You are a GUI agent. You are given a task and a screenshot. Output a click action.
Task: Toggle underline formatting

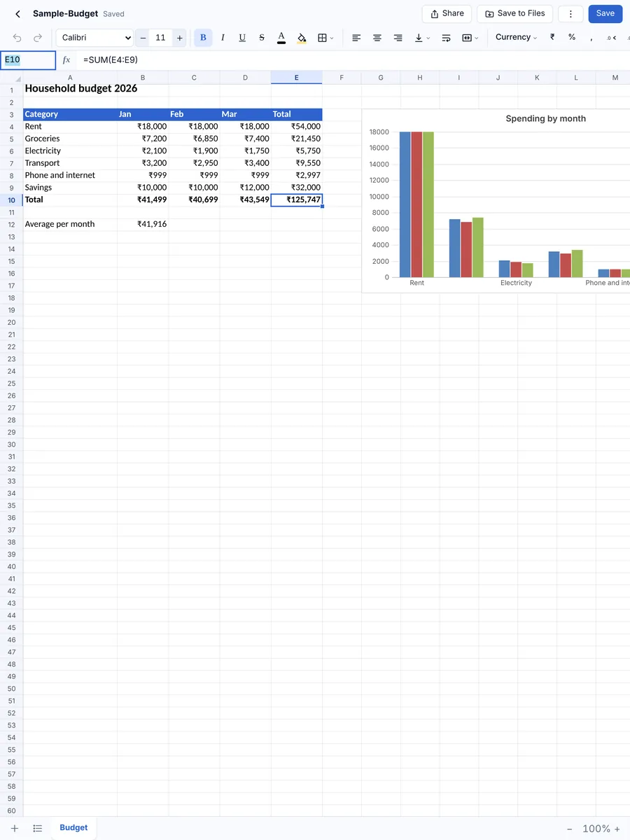242,38
